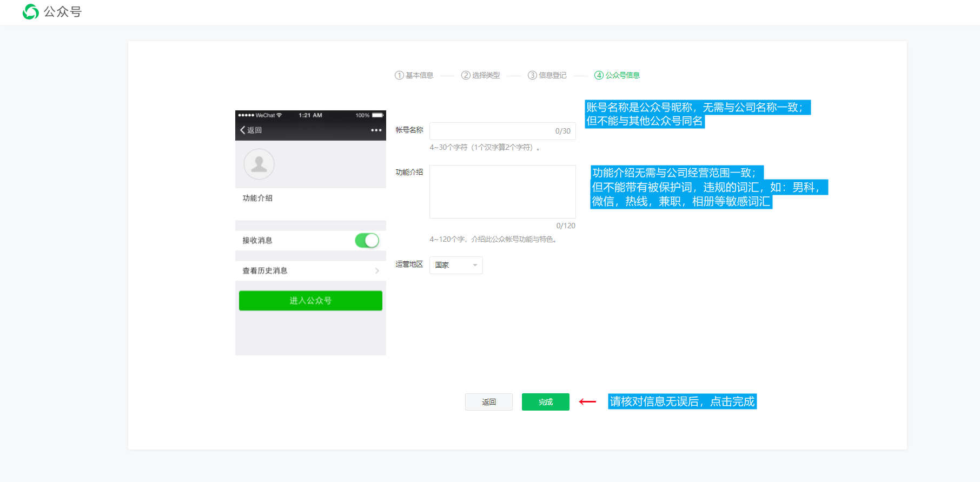Toggle the 接收消息 switch off
This screenshot has width=980, height=482.
367,240
